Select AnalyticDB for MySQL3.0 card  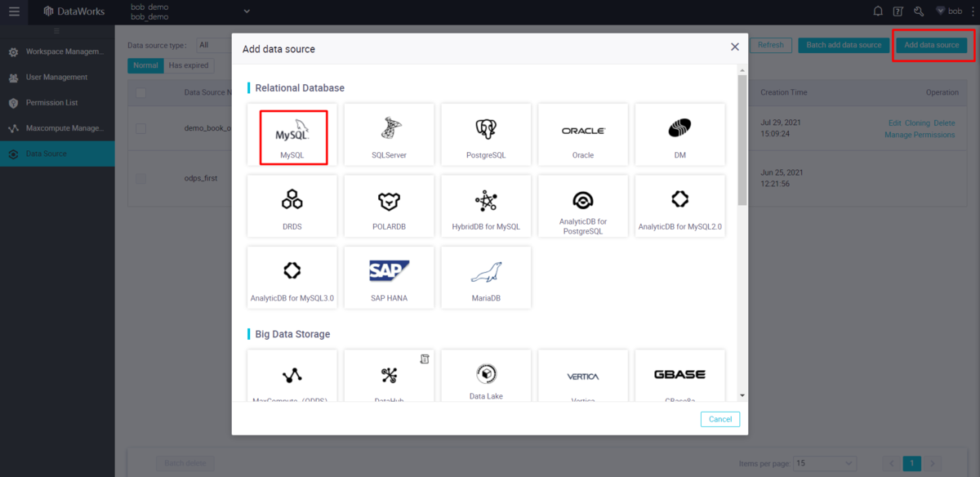pos(292,278)
